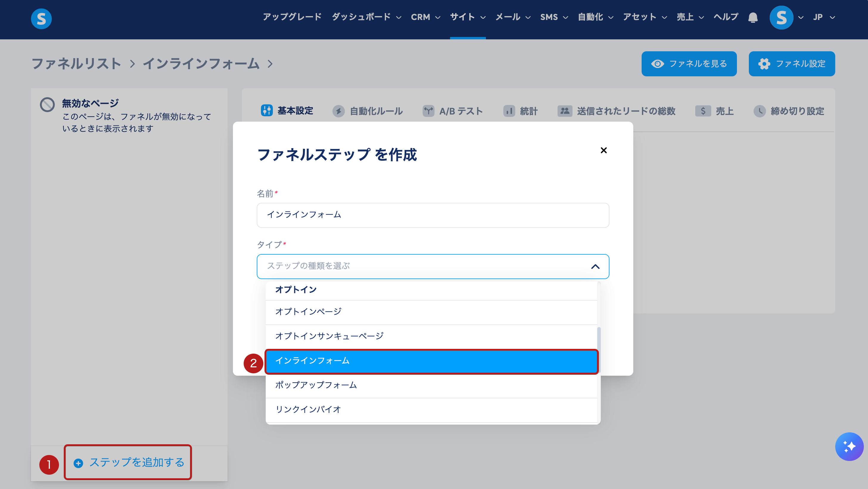
Task: Click the notification bell icon
Action: [x=753, y=17]
